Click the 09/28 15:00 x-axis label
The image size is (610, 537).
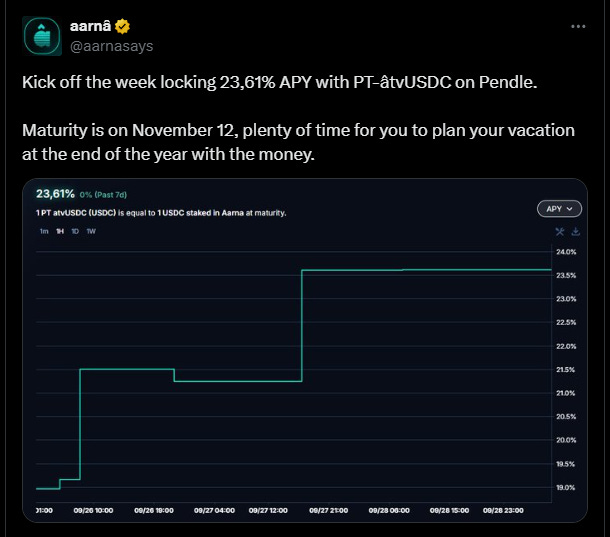[449, 510]
